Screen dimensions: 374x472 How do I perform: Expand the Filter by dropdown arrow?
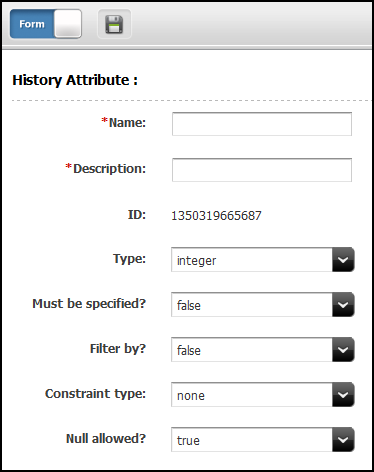343,350
